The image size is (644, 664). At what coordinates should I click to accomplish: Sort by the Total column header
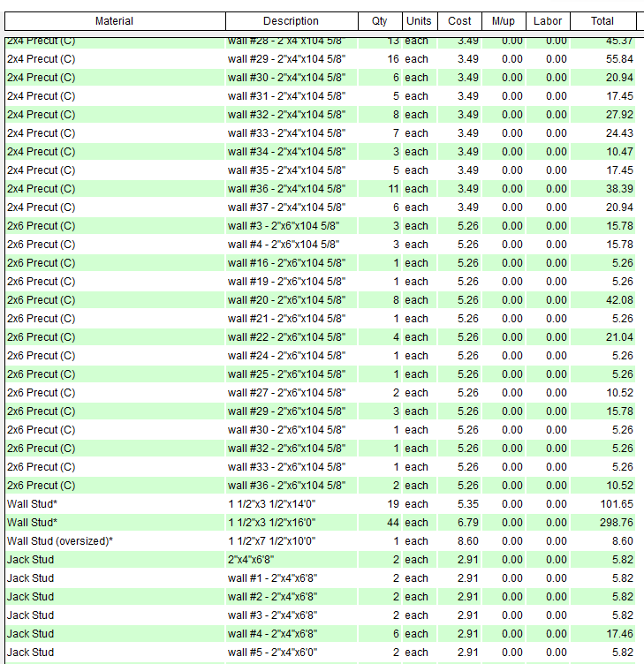[603, 21]
